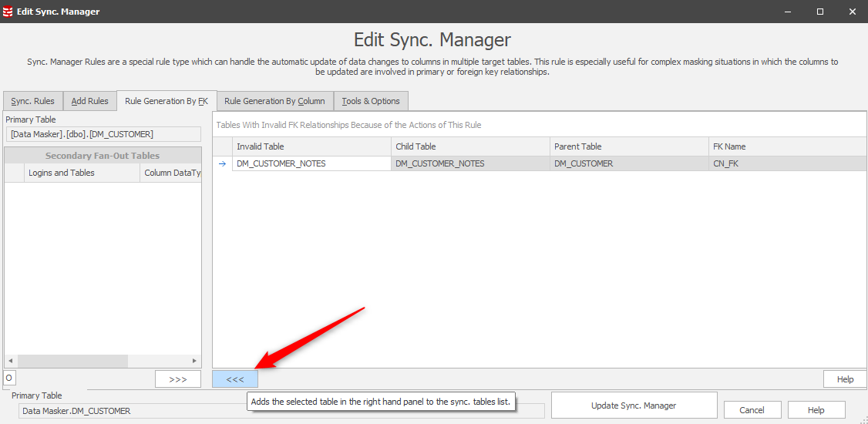Click the blue row indicator arrow
Screen dimensions: 868x424
[222, 163]
